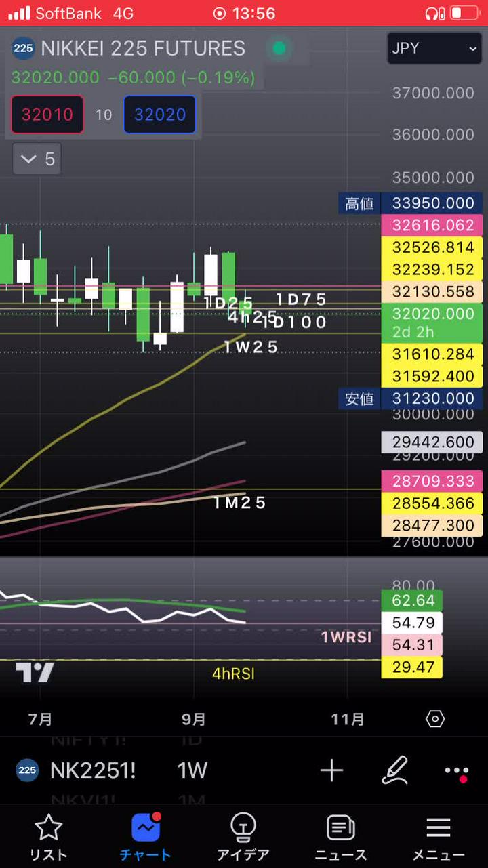Open the 1W timeframe selector
Viewport: 488px width, 868px height.
click(x=192, y=770)
